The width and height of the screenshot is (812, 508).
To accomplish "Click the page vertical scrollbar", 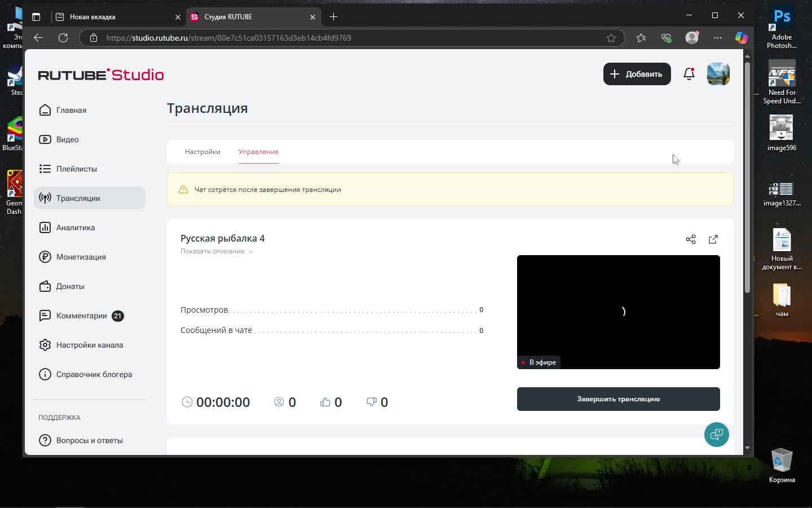I will (747, 177).
